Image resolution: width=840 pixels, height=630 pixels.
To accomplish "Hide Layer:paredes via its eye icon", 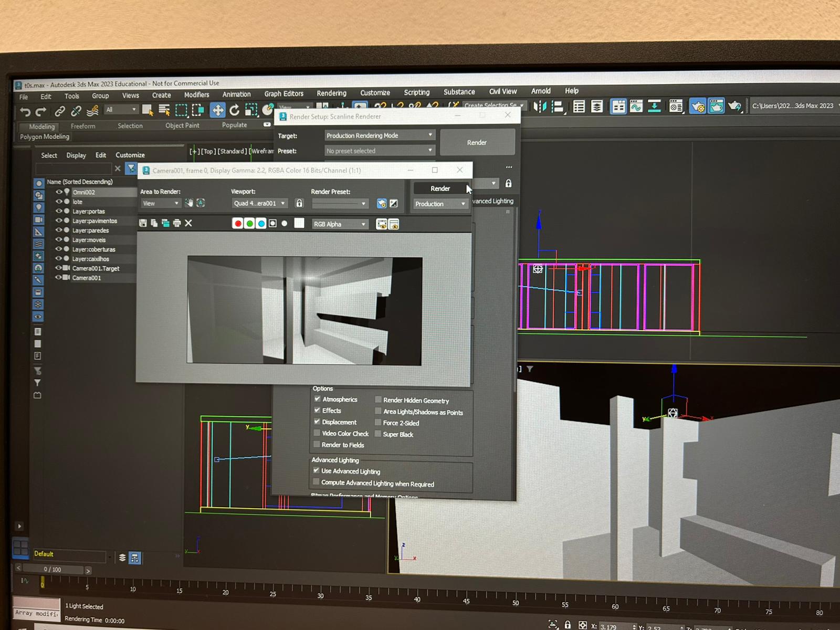I will pyautogui.click(x=59, y=230).
